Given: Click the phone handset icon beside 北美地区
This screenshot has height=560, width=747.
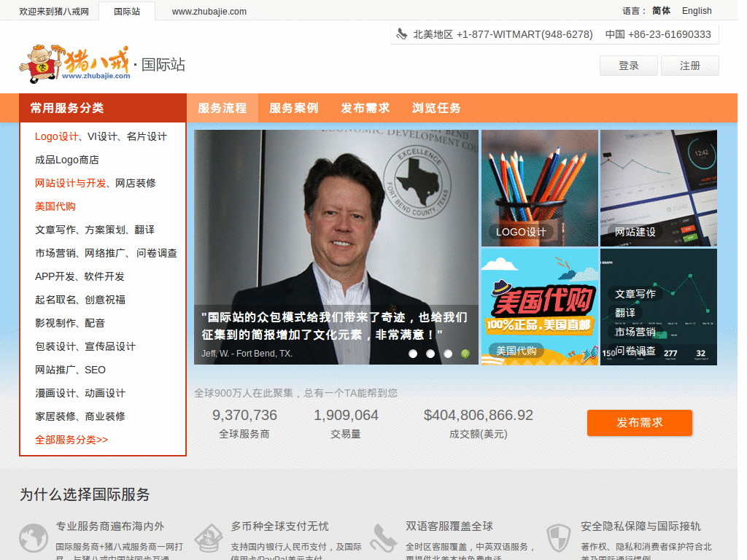Looking at the screenshot, I should [x=402, y=34].
